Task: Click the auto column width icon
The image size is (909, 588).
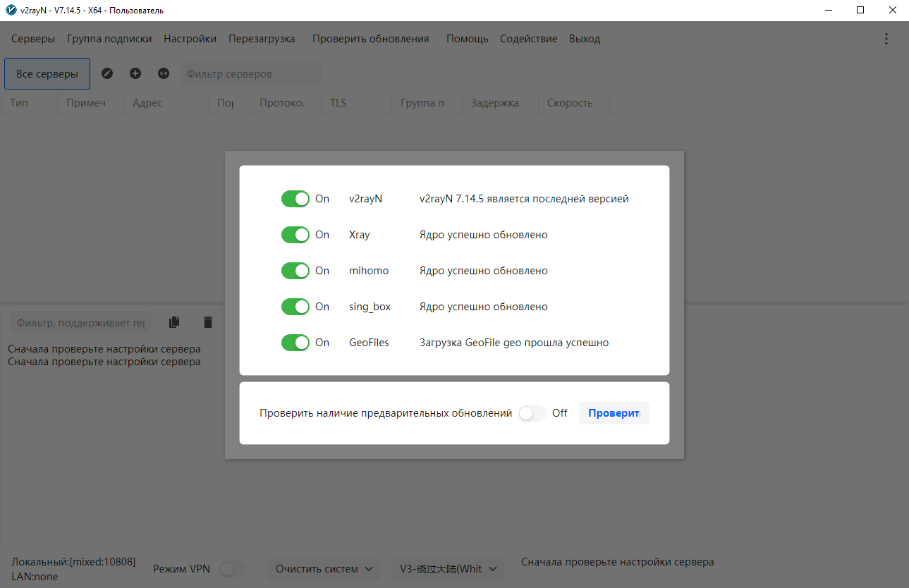Action: (x=164, y=73)
